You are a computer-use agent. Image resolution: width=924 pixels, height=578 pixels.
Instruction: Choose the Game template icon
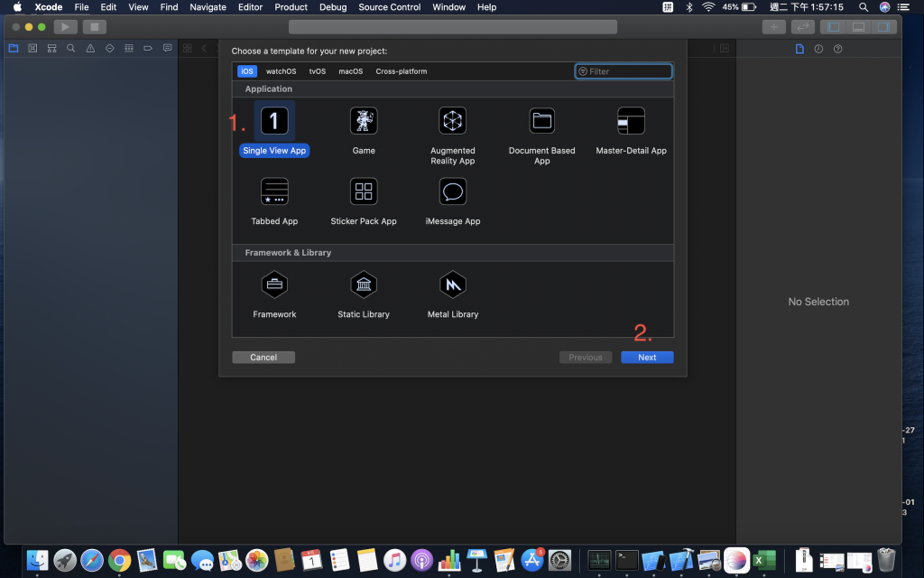point(364,121)
